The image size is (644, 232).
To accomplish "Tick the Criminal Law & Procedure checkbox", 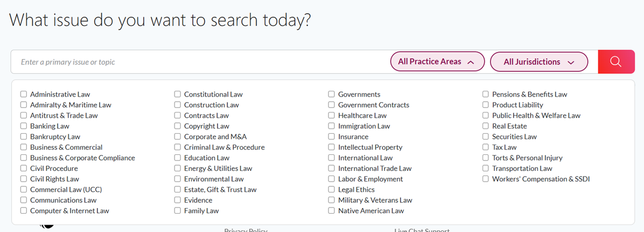I will tap(177, 147).
